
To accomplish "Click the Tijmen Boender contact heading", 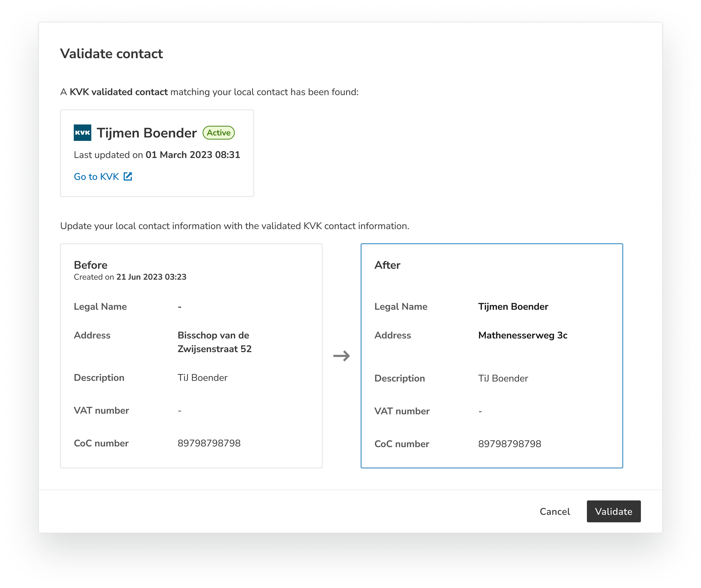I will pos(147,133).
